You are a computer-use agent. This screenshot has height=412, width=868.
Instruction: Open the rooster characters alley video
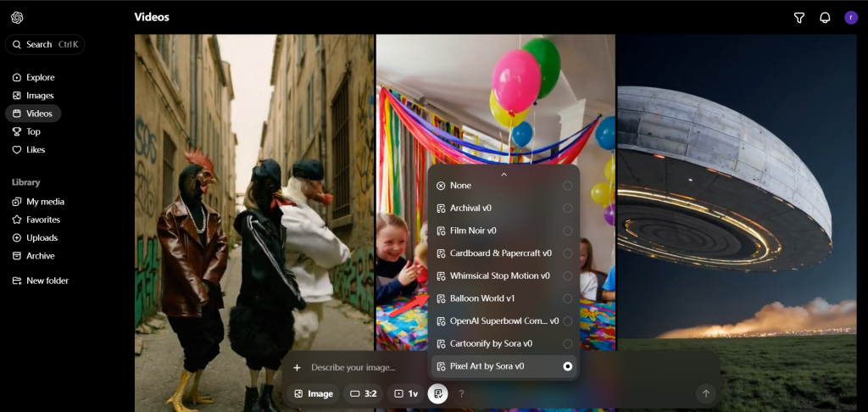254,221
